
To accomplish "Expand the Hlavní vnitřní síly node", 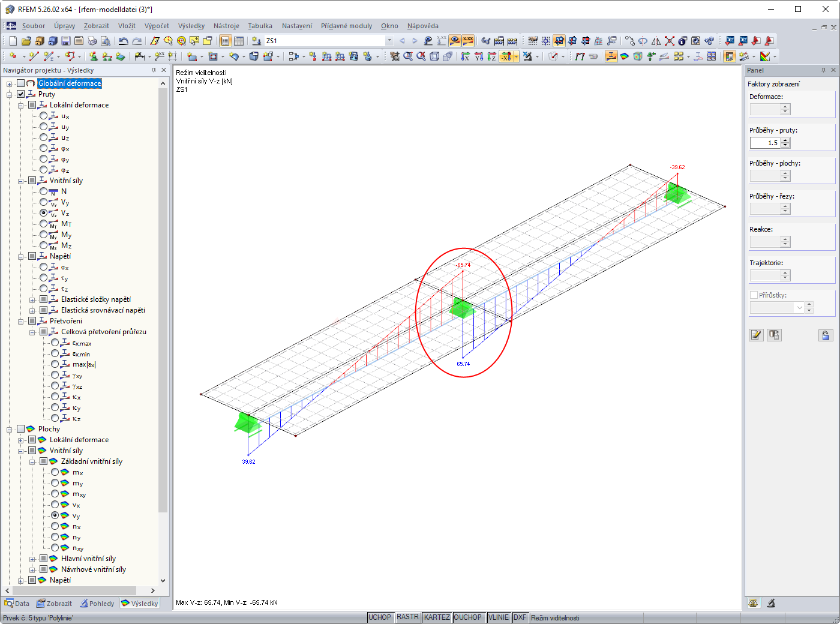I will point(32,559).
